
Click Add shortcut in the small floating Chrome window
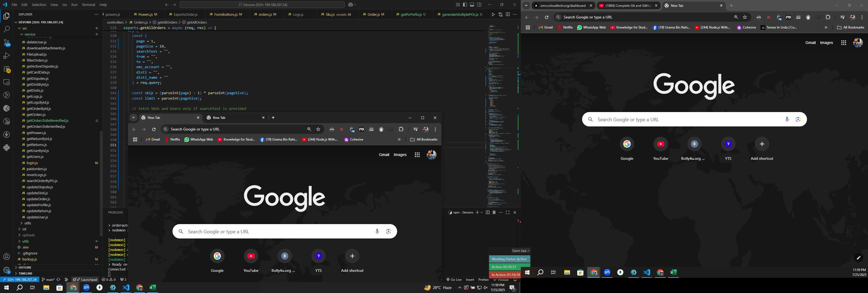click(352, 261)
